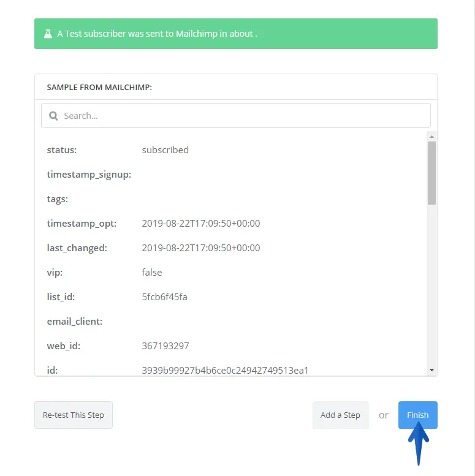
Task: Click the Finish button
Action: 417,415
